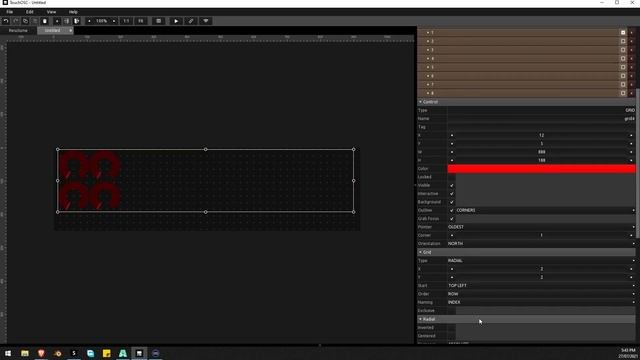Open the Start dropdown showing TOP LEFT
The image size is (640, 360).
click(x=542, y=286)
